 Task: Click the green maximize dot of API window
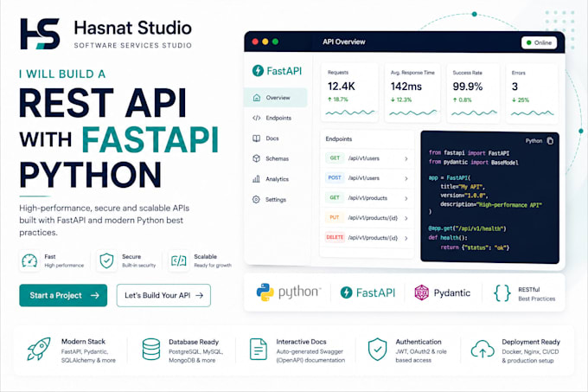pyautogui.click(x=275, y=42)
